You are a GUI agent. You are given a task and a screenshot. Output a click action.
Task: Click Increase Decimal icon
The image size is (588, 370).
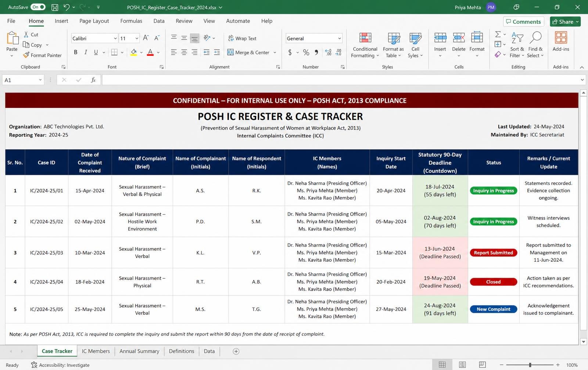328,52
